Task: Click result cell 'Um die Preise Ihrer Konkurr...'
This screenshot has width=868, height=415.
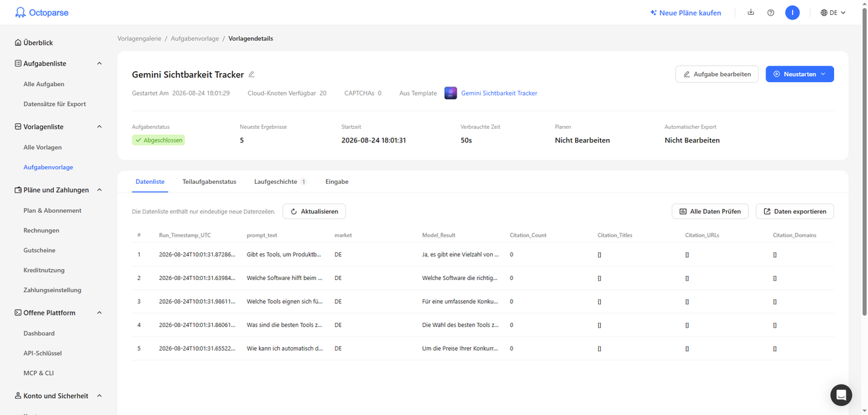Action: tap(460, 349)
